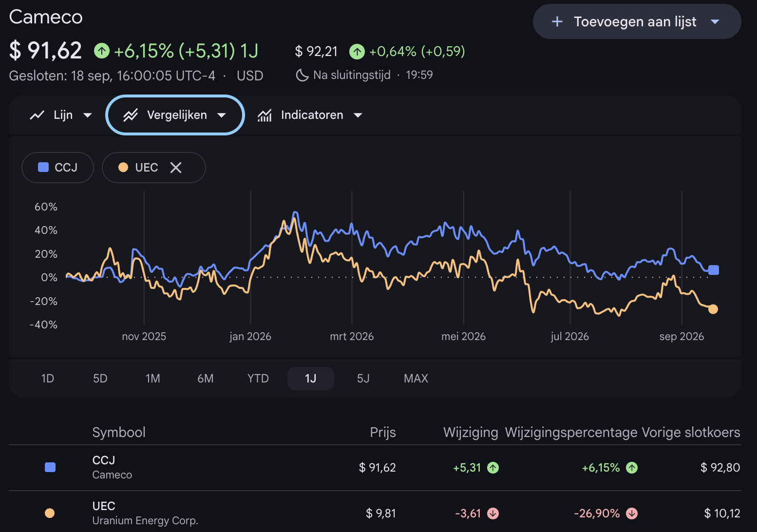This screenshot has height=532, width=757.
Task: Click the Symbool column header
Action: point(119,432)
